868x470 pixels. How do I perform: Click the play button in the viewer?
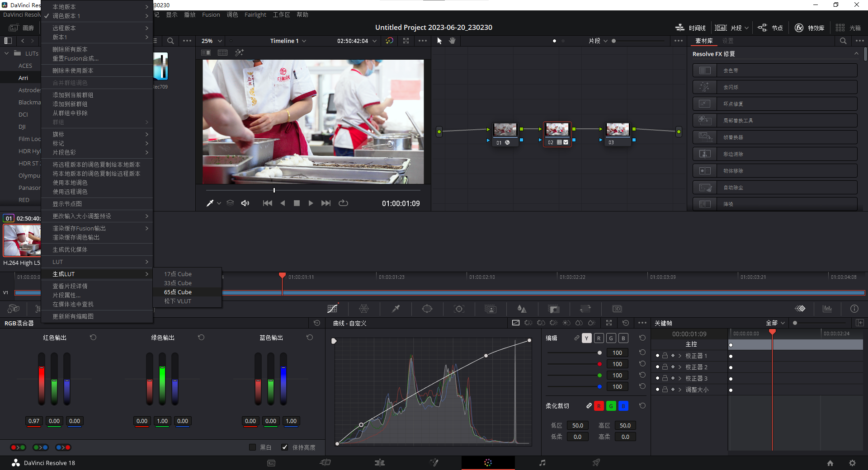tap(311, 203)
